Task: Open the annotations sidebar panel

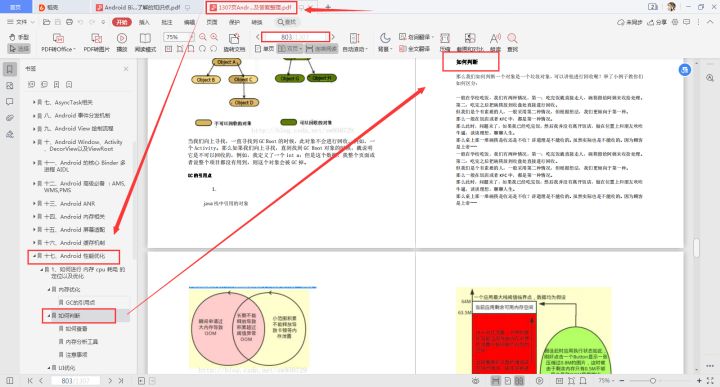Action: 10,102
